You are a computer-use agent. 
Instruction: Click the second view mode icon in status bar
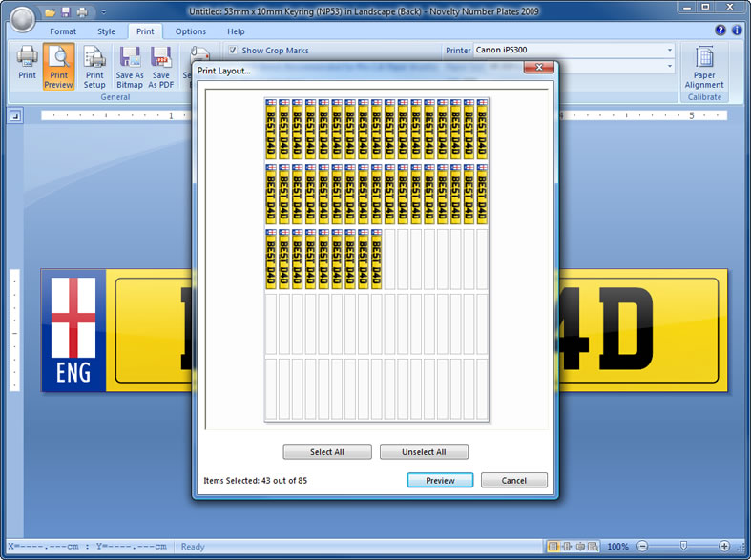click(567, 546)
